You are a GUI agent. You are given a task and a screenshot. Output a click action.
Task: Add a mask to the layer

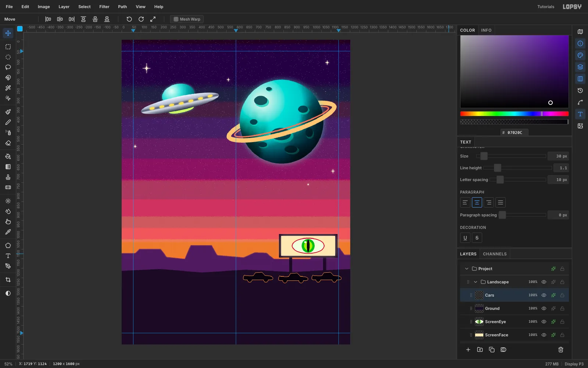503,350
